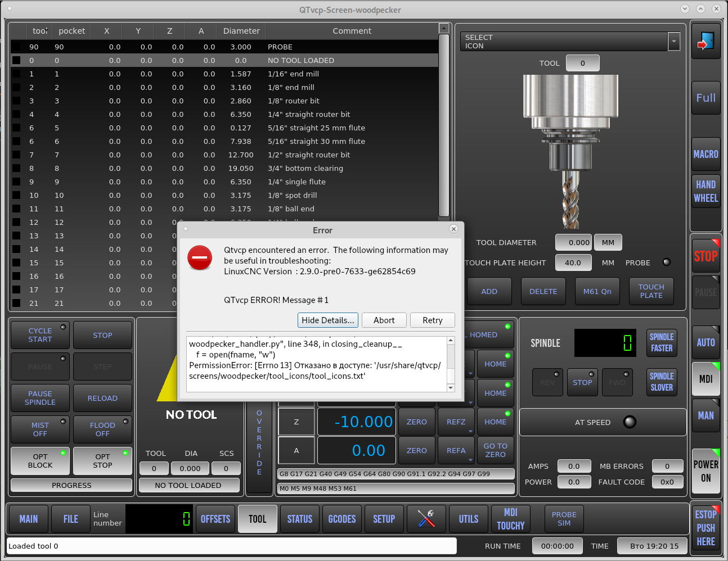Viewport: 728px width, 561px height.
Task: Open the OFFSETS tab
Action: click(215, 519)
